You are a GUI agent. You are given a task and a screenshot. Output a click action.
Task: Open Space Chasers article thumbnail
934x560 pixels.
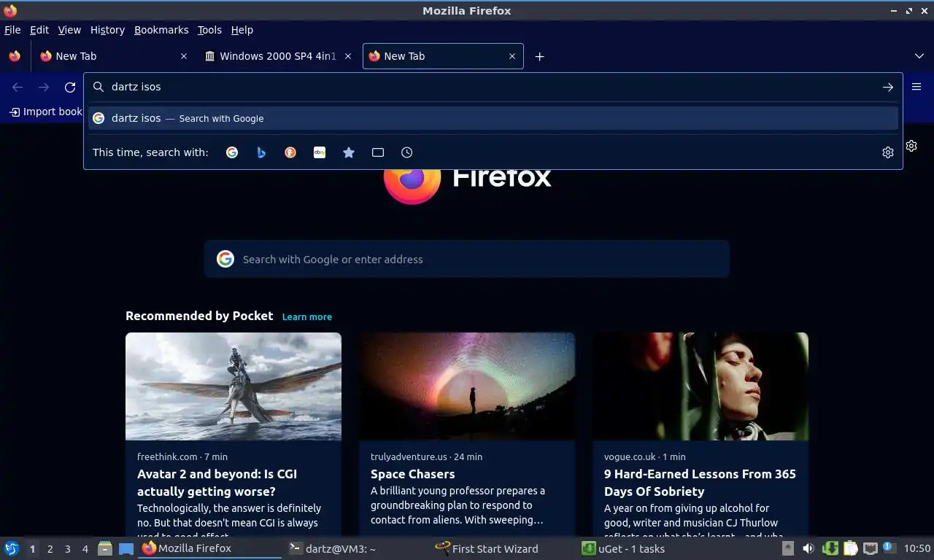(467, 386)
